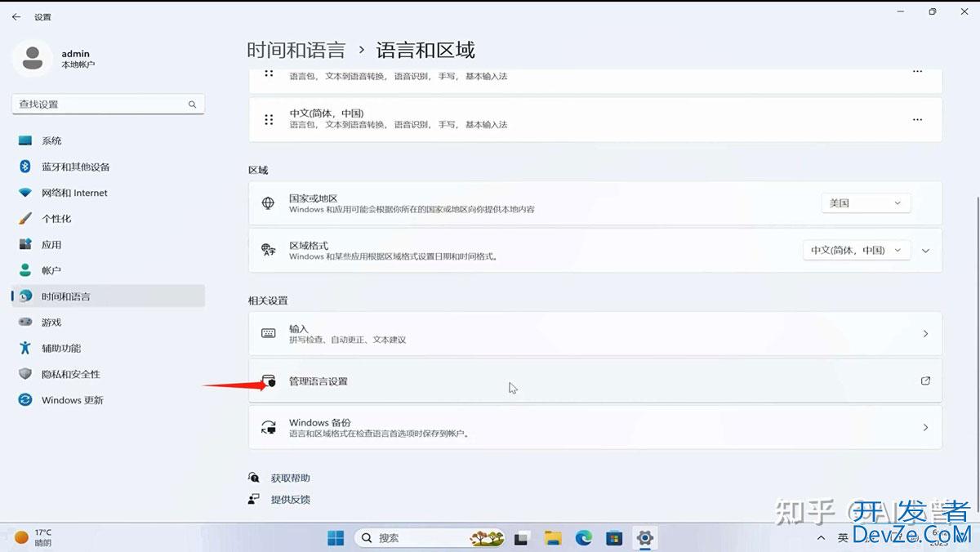The height and width of the screenshot is (552, 980).
Task: Open 个性化 category
Action: [108, 219]
